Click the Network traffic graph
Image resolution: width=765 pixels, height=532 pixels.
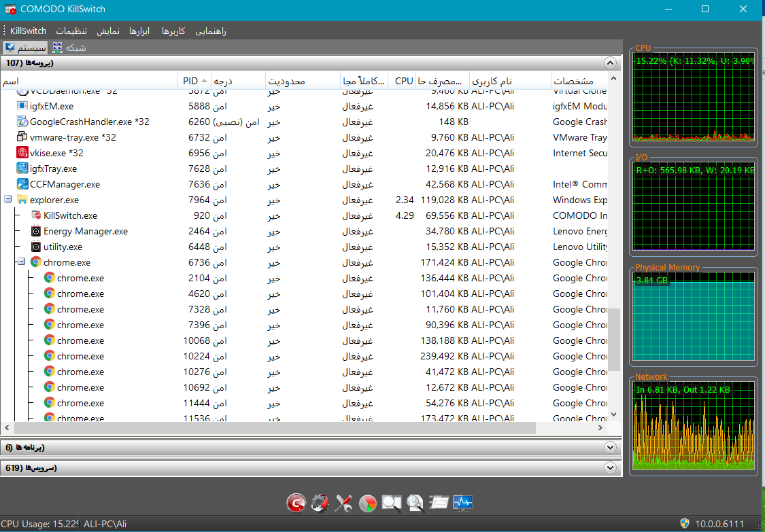[694, 426]
